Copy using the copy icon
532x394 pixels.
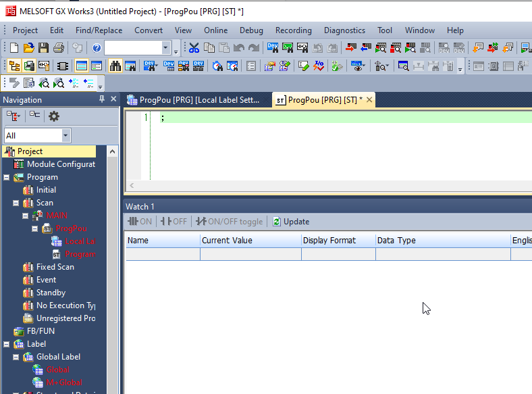point(209,48)
